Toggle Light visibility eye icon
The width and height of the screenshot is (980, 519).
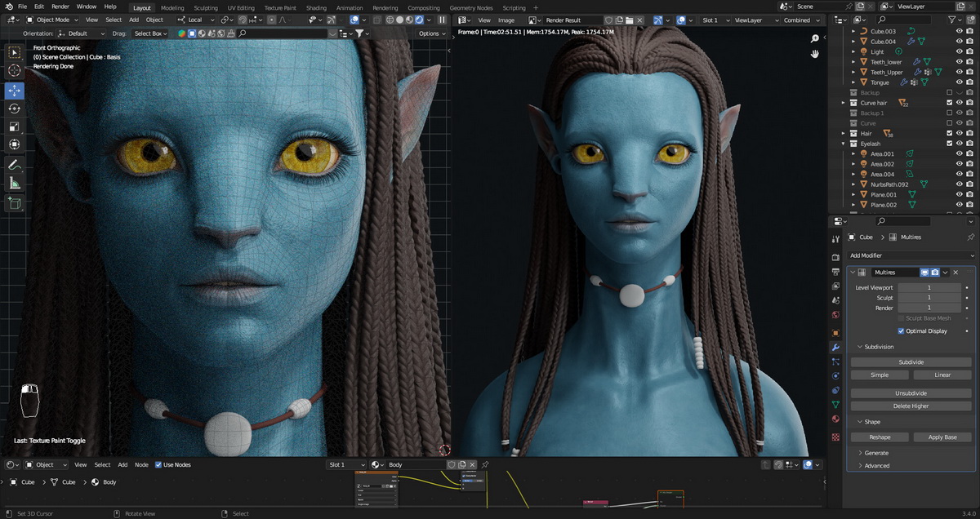[x=960, y=51]
